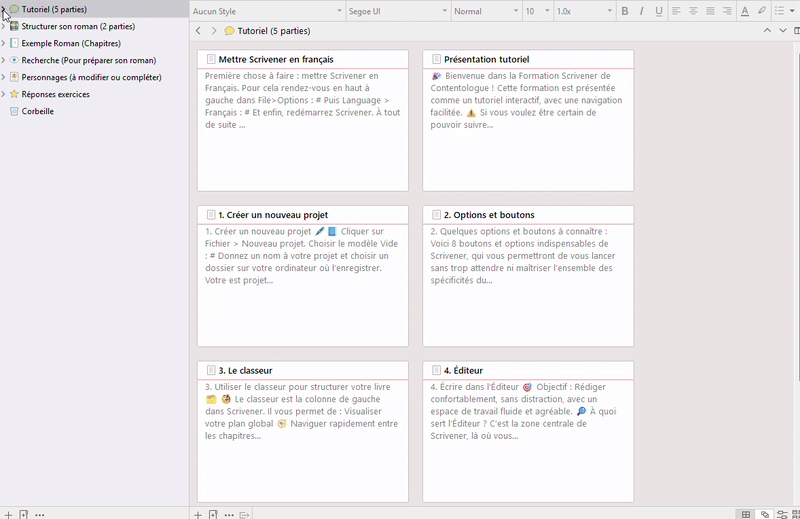800x519 pixels.
Task: Go to next document with down arrow
Action: click(783, 31)
